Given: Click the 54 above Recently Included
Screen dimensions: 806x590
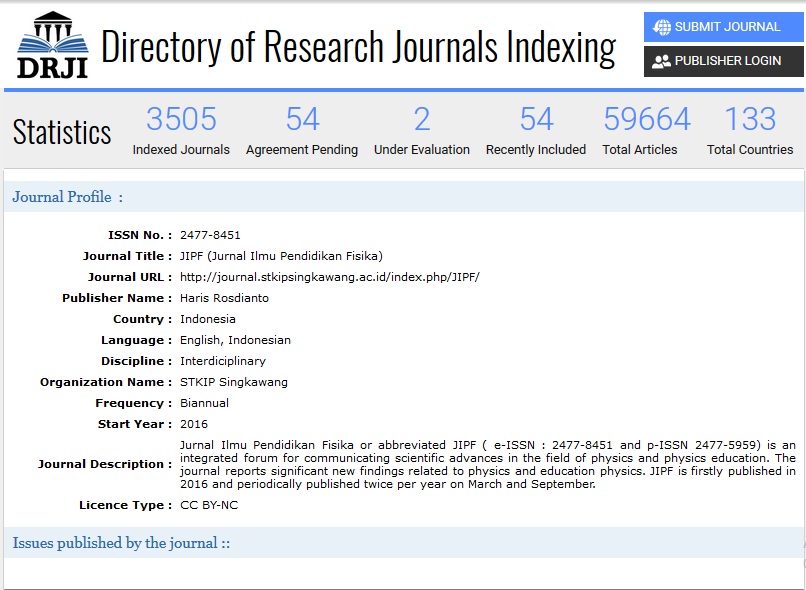Looking at the screenshot, I should (536, 119).
